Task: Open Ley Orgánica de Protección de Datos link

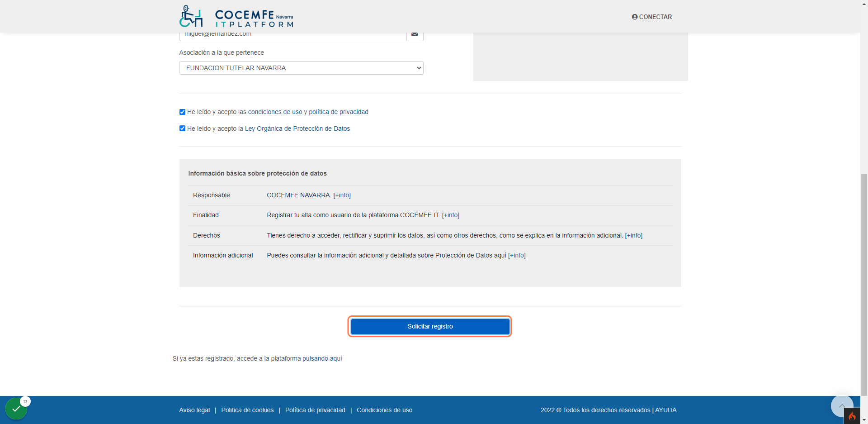Action: [297, 129]
